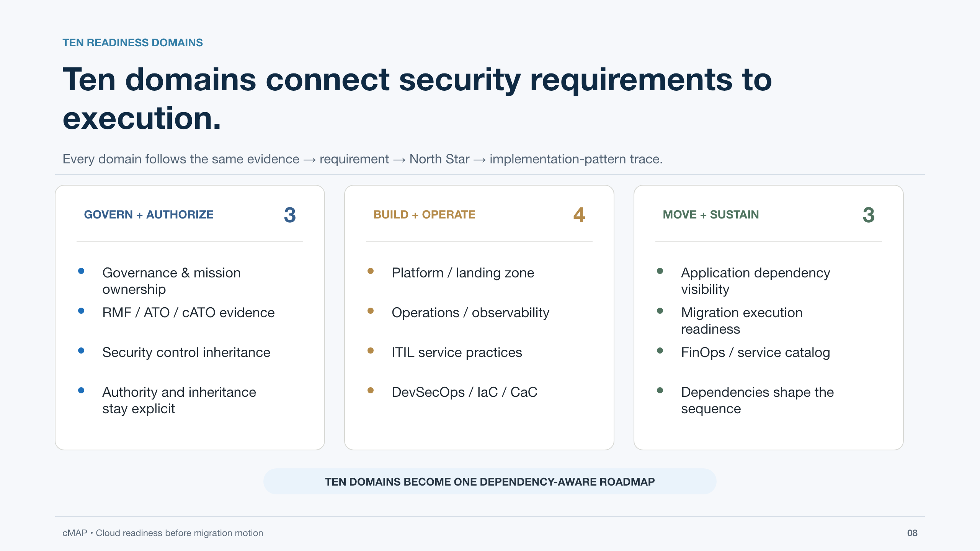The width and height of the screenshot is (980, 551).
Task: Select the 'MOVE + SUSTAIN' card heading
Action: point(710,215)
